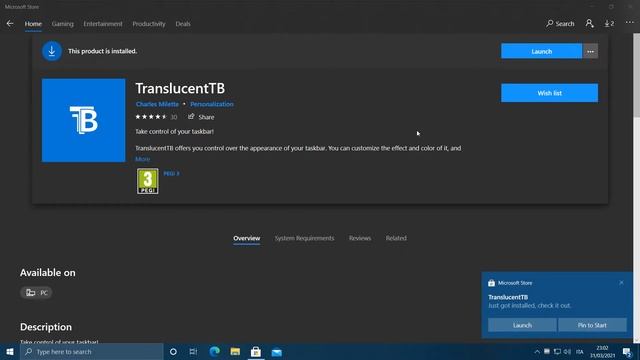The image size is (640, 360).
Task: Click the installed download circle icon
Action: click(52, 51)
